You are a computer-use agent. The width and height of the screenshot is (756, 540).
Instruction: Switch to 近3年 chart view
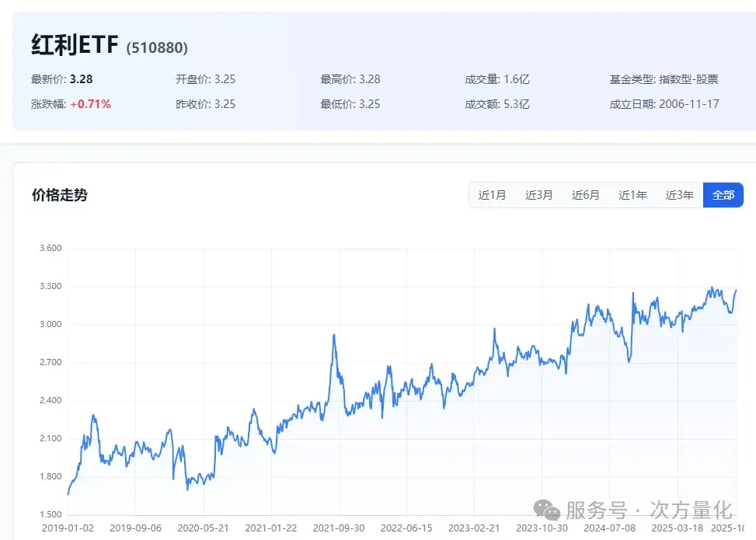pos(679,195)
